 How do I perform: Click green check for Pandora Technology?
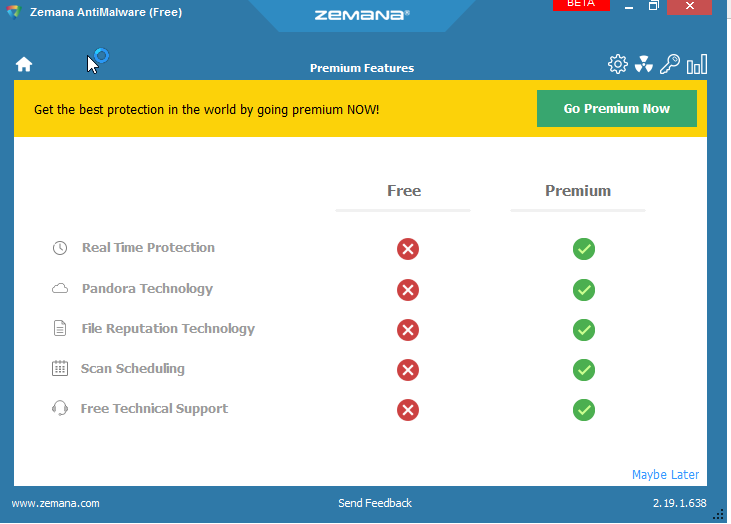pos(584,290)
